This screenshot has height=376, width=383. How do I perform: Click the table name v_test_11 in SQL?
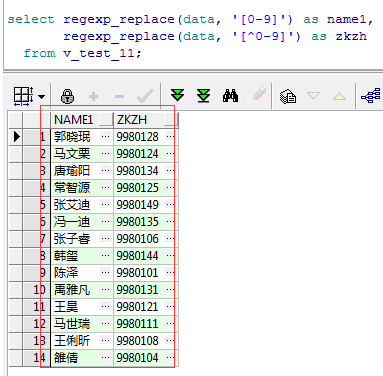pyautogui.click(x=99, y=53)
